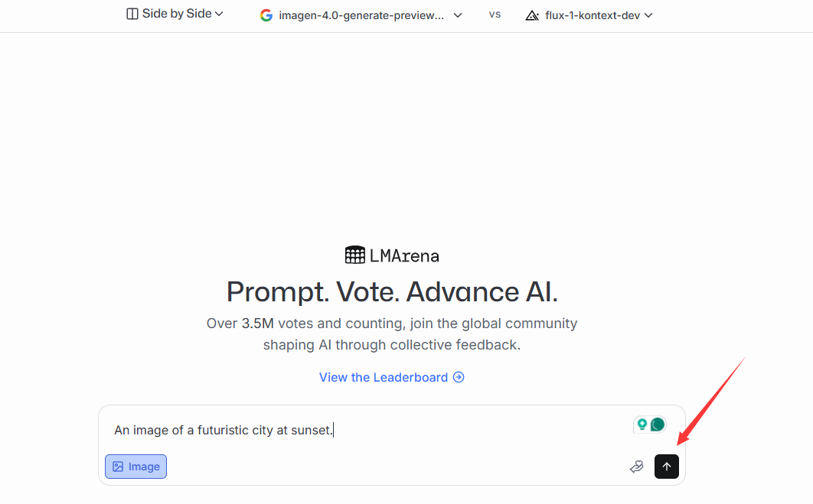The height and width of the screenshot is (504, 813).
Task: Click the flux triangle model icon
Action: 532,15
